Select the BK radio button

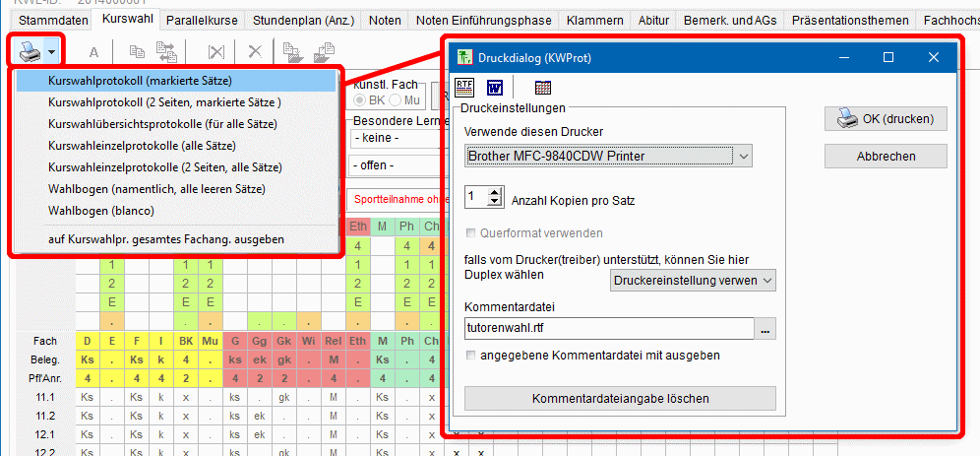coord(362,100)
